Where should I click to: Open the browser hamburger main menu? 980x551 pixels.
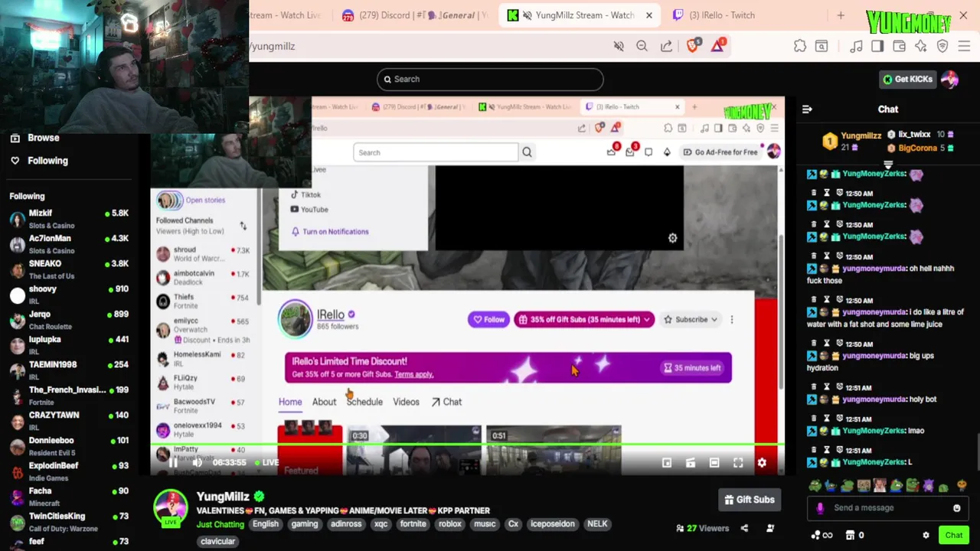point(964,46)
